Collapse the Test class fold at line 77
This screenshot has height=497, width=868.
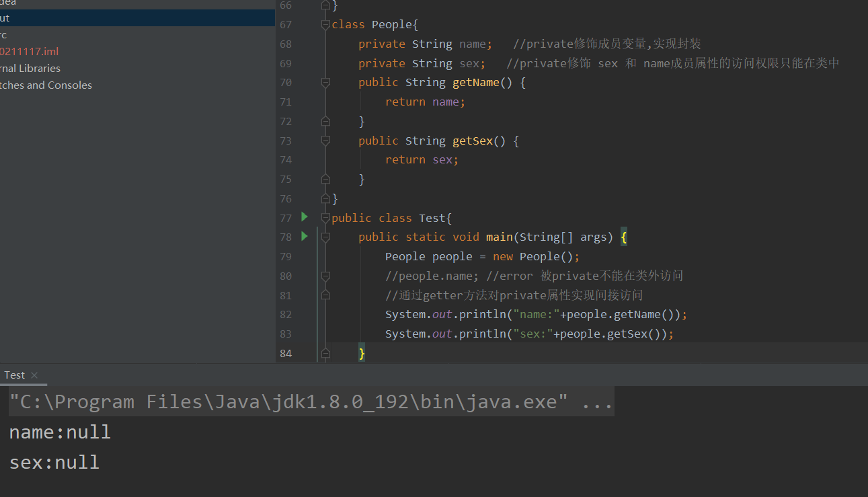[326, 218]
